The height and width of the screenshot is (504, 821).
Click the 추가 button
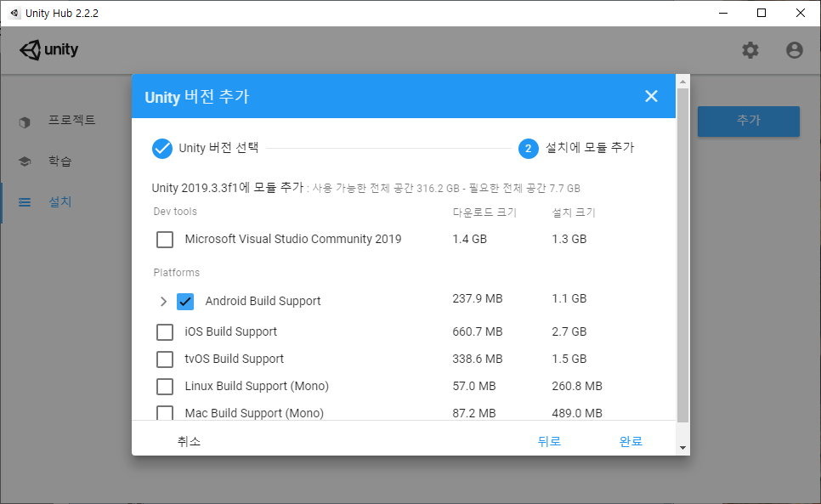[x=747, y=122]
